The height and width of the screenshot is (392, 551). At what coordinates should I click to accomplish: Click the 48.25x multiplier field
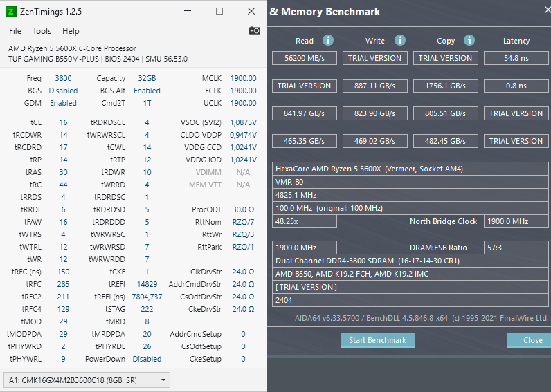point(305,221)
